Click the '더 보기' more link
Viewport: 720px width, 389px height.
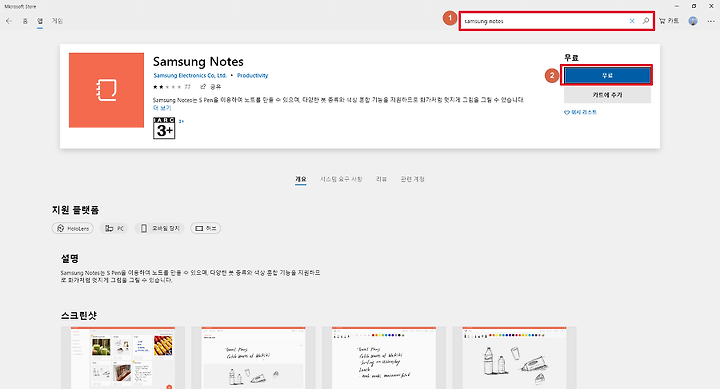[x=162, y=108]
